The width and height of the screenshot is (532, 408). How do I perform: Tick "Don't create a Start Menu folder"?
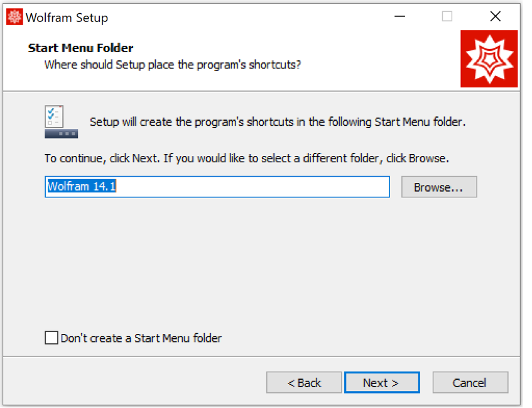pos(52,338)
